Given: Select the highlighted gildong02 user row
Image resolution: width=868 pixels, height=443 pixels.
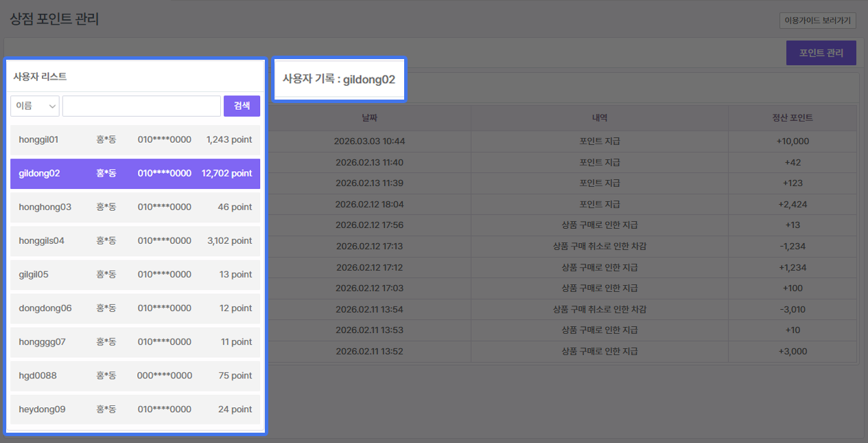Looking at the screenshot, I should (135, 173).
